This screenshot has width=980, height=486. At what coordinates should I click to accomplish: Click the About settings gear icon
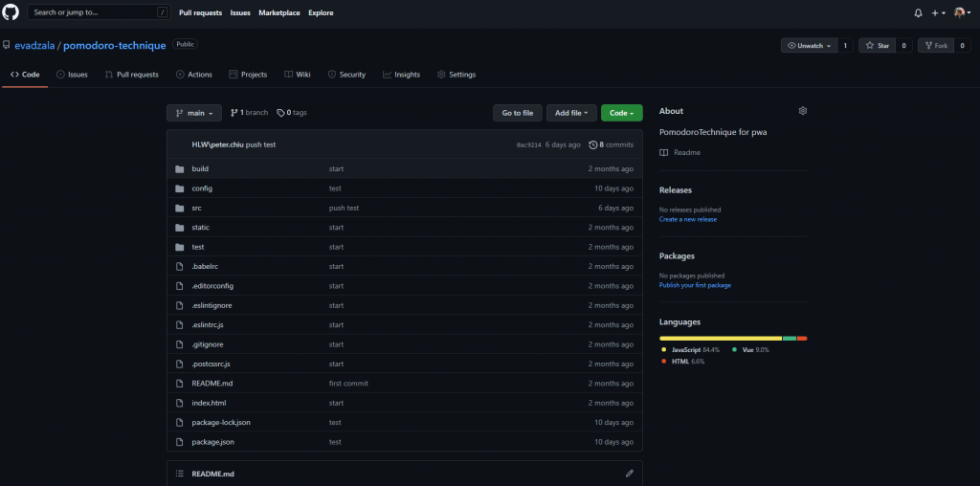tap(803, 111)
